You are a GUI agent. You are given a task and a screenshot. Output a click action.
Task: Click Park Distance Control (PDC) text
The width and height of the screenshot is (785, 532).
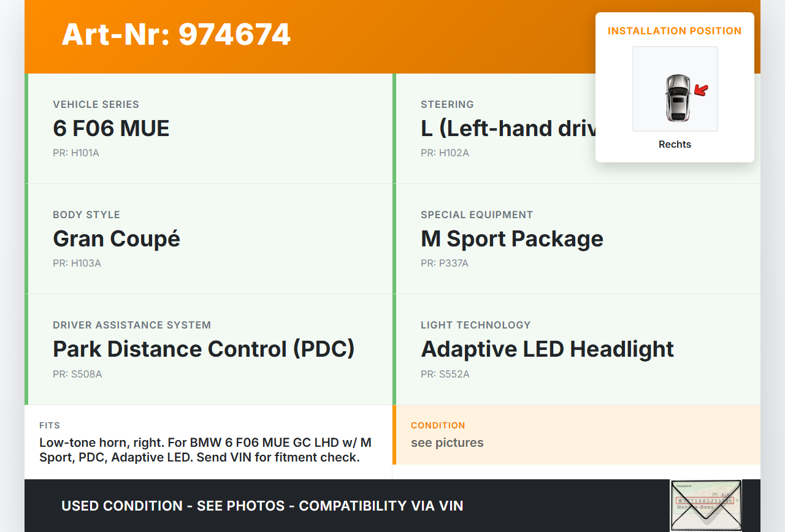point(204,349)
